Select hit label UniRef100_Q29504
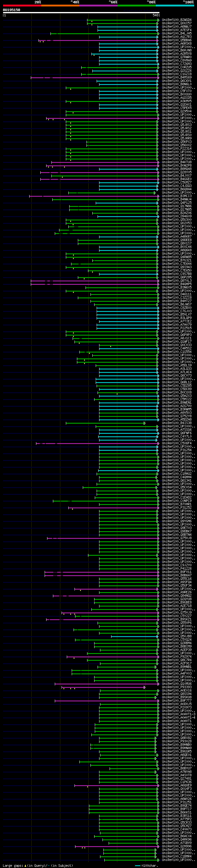The width and height of the screenshot is (197, 868). [177, 111]
